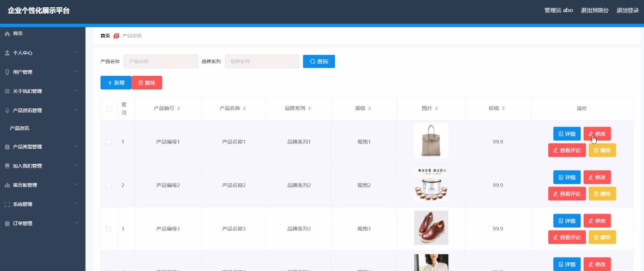The width and height of the screenshot is (644, 271).
Task: Check the checkbox for row 3
Action: click(109, 229)
